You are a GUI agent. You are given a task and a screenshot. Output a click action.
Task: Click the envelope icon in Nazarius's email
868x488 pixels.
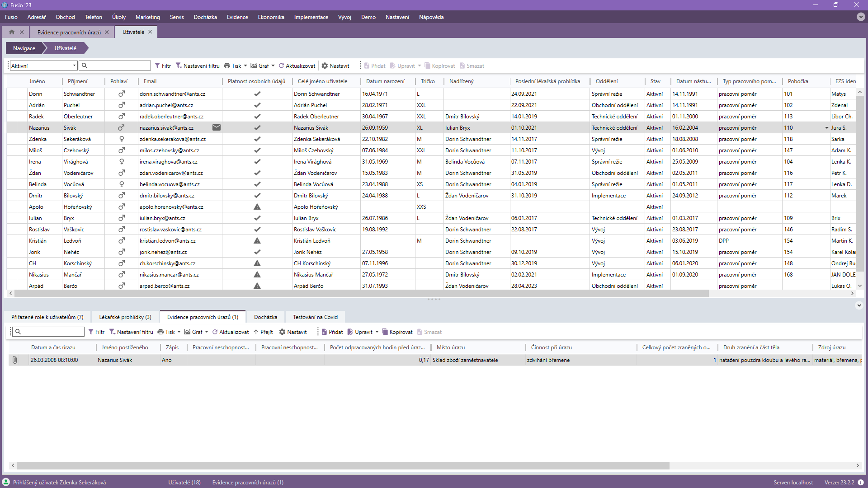pos(217,127)
